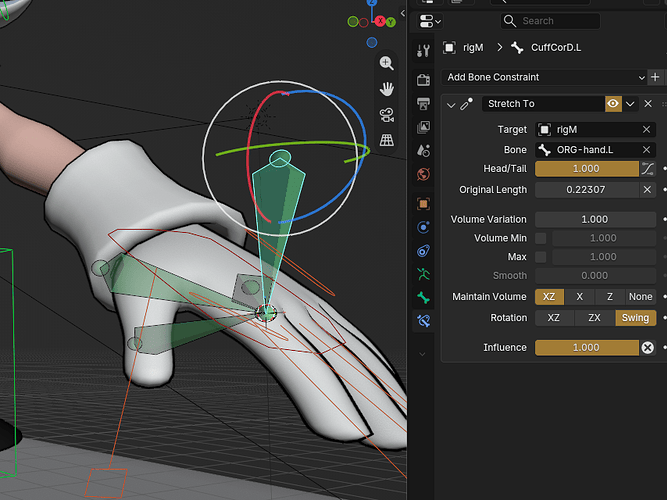Adjust the Volume Variation slider
The height and width of the screenshot is (500, 667).
tap(595, 220)
